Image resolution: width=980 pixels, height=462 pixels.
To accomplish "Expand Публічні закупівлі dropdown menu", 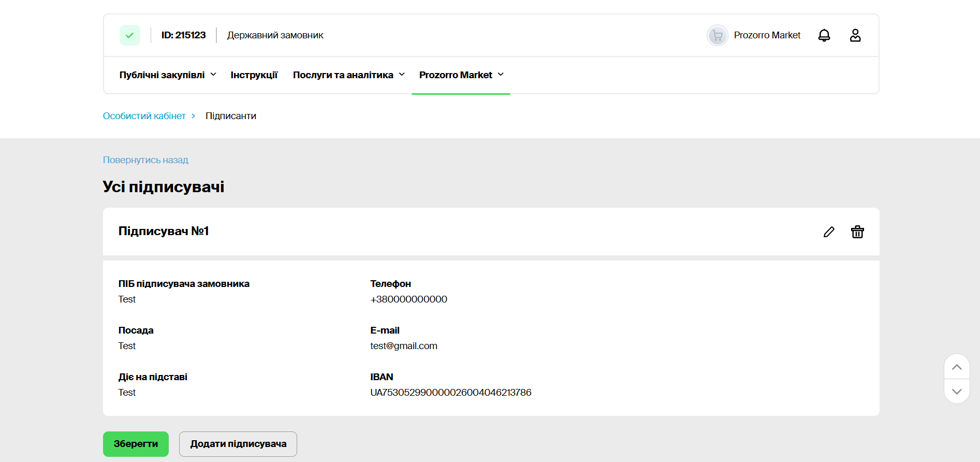I will [x=167, y=75].
